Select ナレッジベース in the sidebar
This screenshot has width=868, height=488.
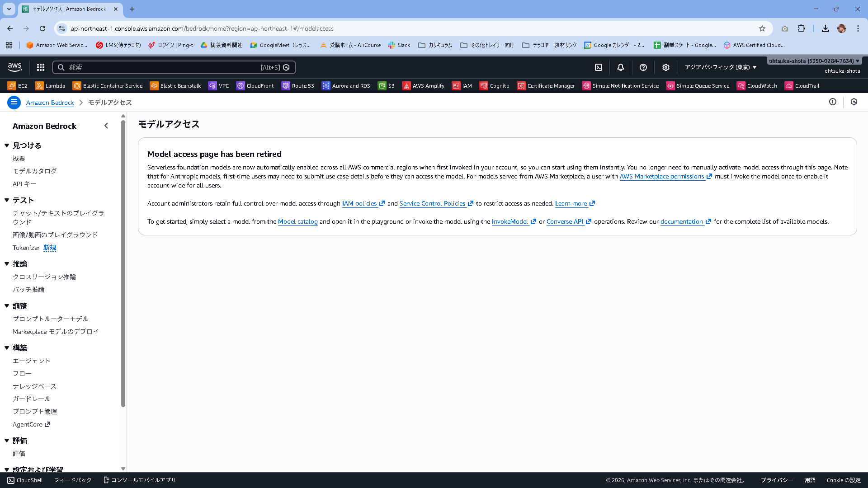pyautogui.click(x=35, y=386)
